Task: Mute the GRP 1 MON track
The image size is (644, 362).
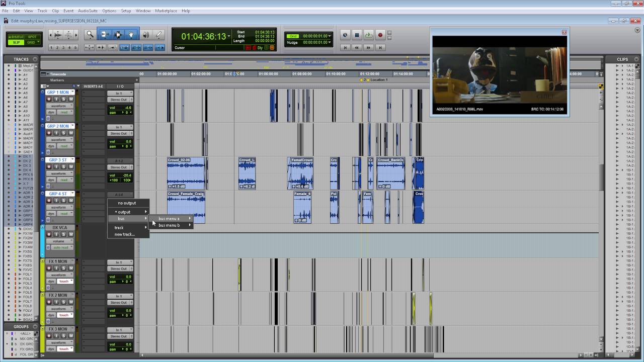Action: [x=71, y=99]
